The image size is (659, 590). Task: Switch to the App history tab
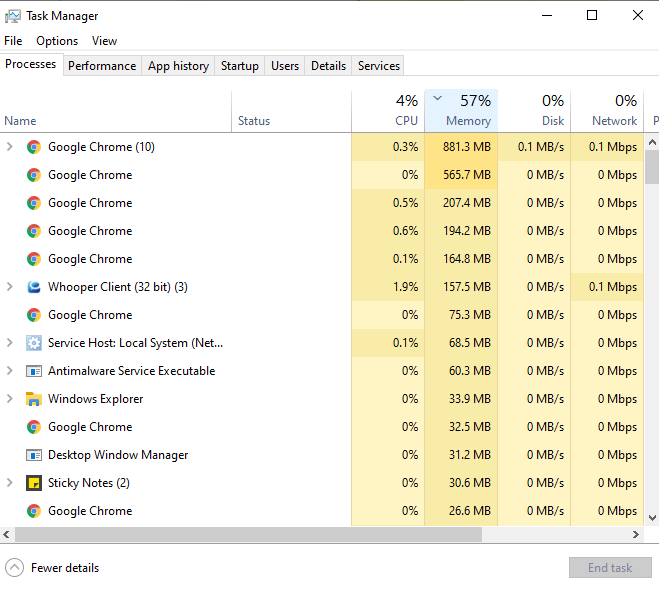click(x=178, y=66)
